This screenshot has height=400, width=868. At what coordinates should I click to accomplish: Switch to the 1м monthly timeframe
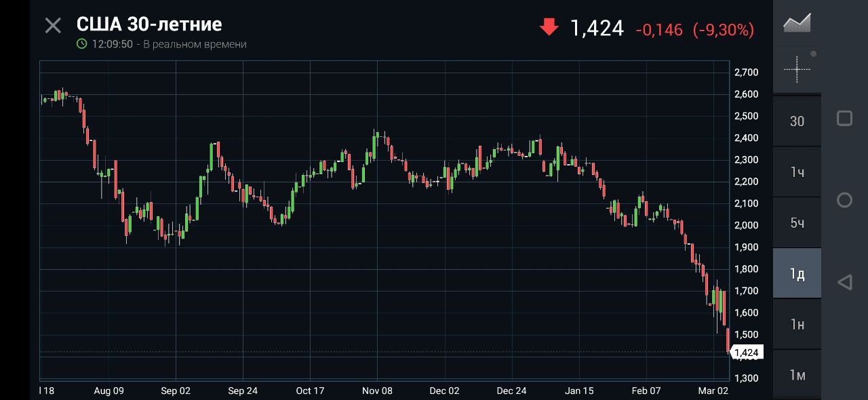(797, 375)
